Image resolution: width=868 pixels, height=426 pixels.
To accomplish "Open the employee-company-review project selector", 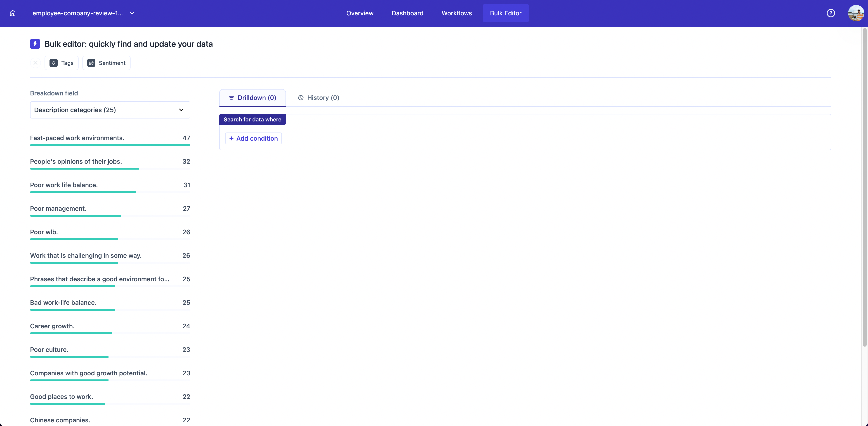I will click(78, 13).
